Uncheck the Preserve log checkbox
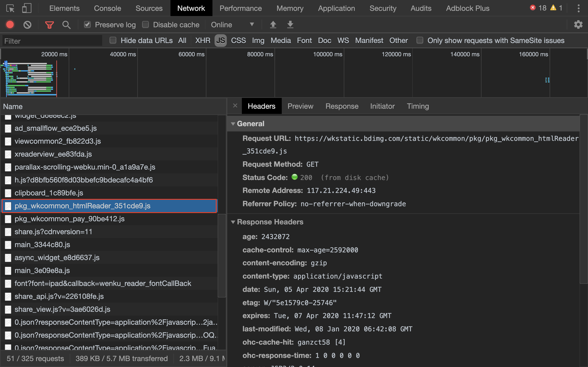This screenshot has width=588, height=367. 87,25
